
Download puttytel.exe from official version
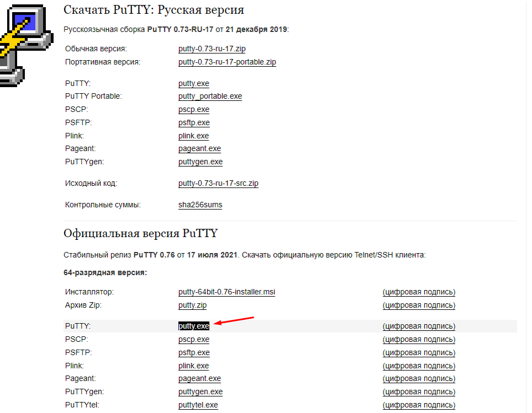(x=198, y=405)
